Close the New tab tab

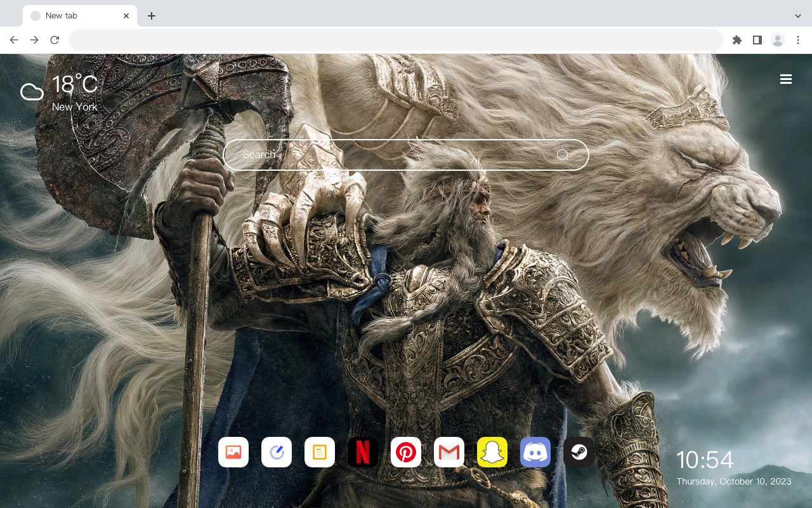[x=126, y=16]
